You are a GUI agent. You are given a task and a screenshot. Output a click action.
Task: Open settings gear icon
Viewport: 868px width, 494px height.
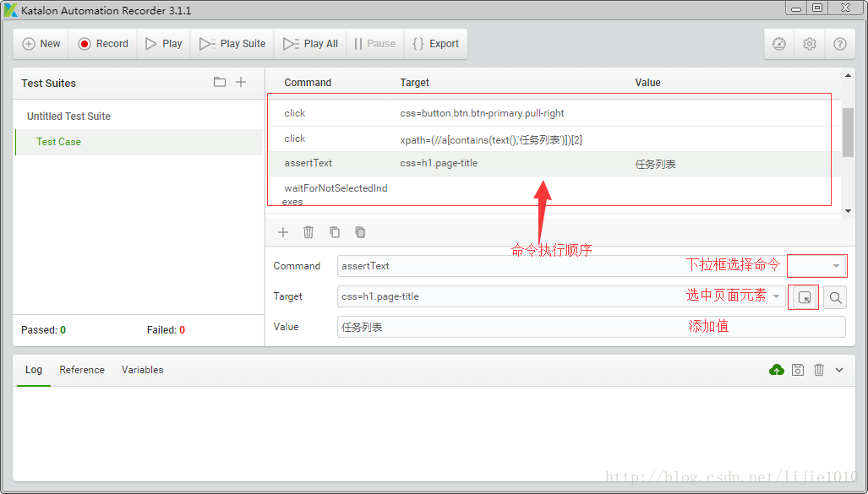point(810,44)
